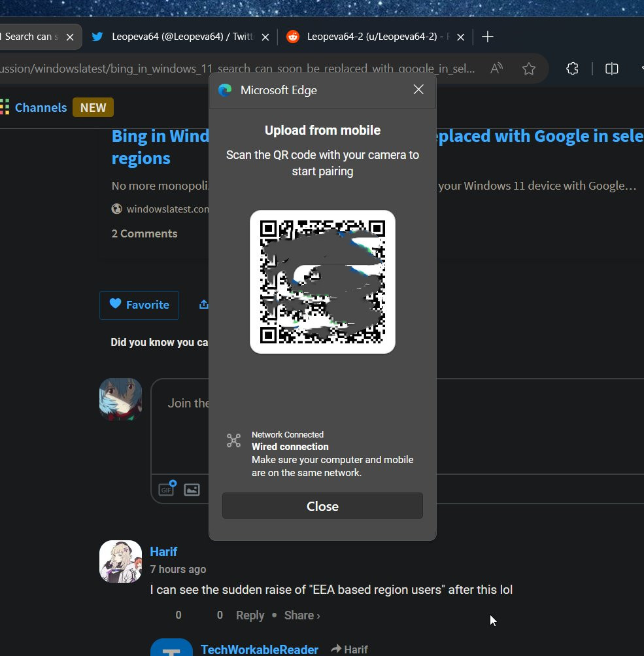Click the Favorite heart button
Screen dimensions: 644x656
pyautogui.click(x=139, y=305)
